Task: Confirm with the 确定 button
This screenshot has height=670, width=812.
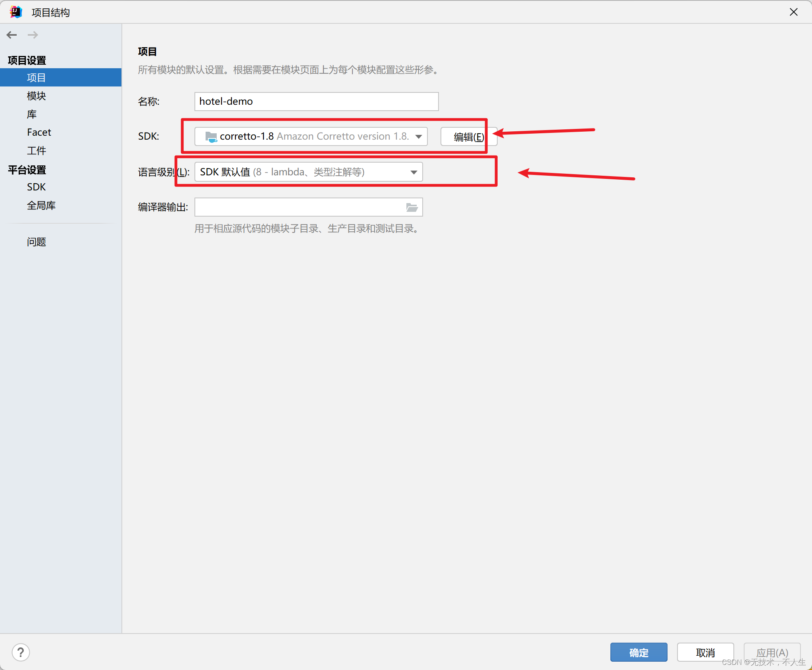Action: tap(639, 653)
